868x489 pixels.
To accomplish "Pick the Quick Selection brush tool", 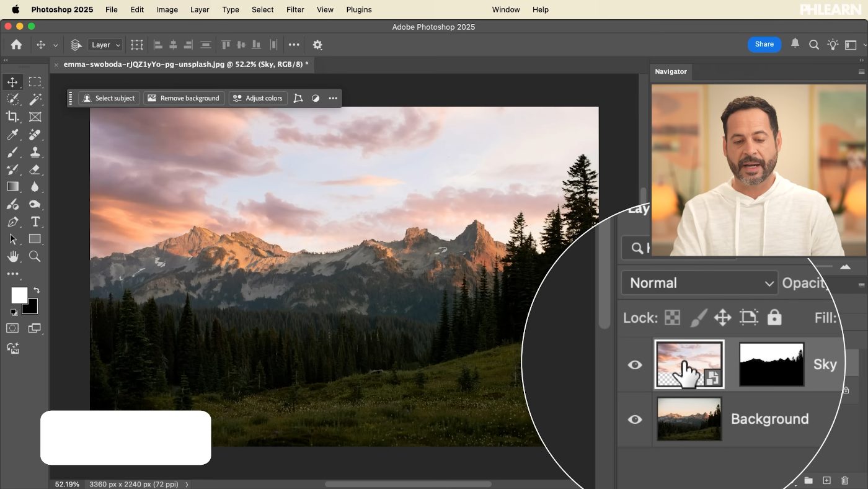I will tap(12, 99).
